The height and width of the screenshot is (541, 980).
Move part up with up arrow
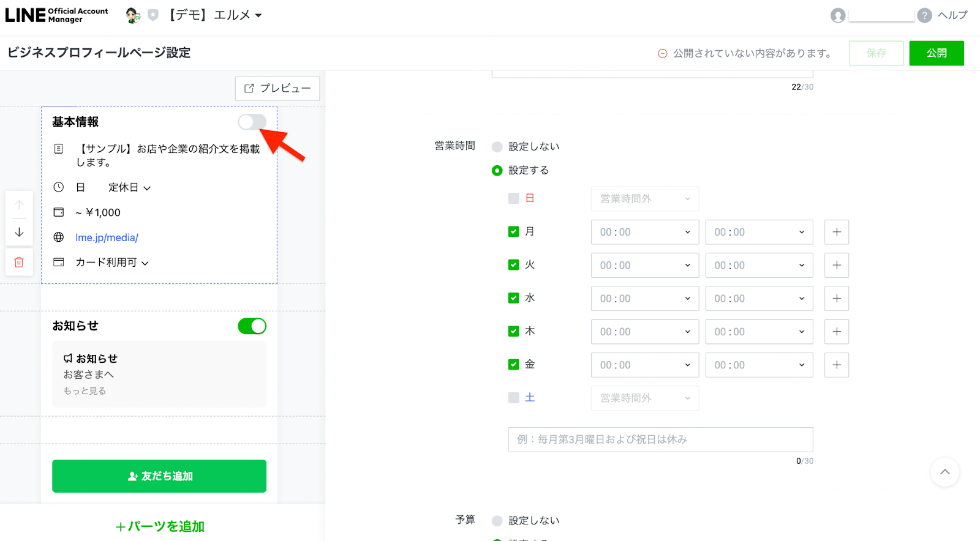pyautogui.click(x=19, y=205)
